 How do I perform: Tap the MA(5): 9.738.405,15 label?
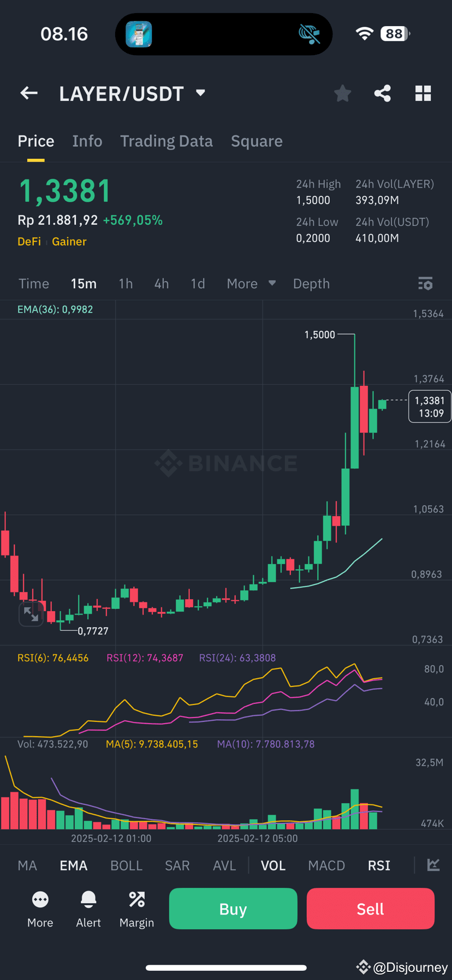point(152,744)
